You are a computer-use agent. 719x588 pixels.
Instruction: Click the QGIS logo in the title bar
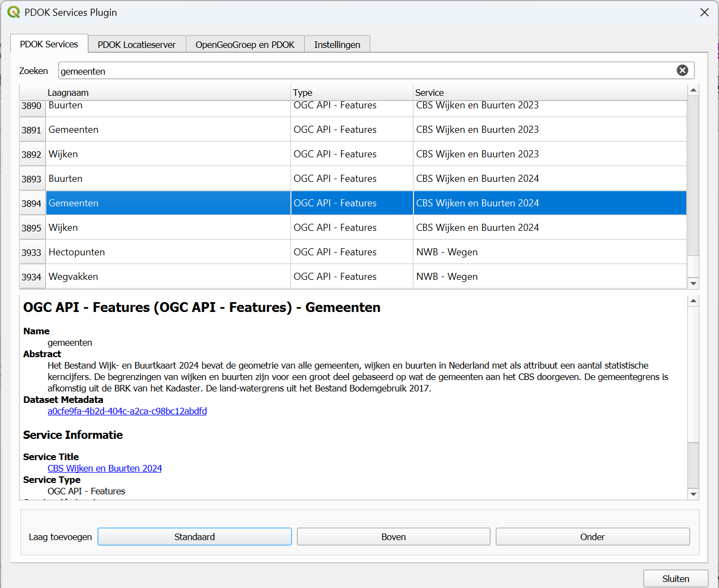point(13,12)
